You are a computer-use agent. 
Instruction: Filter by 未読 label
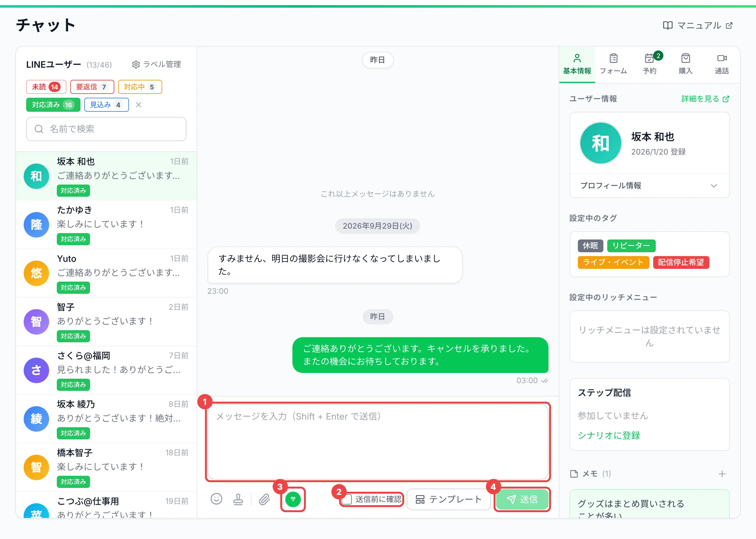tap(46, 87)
